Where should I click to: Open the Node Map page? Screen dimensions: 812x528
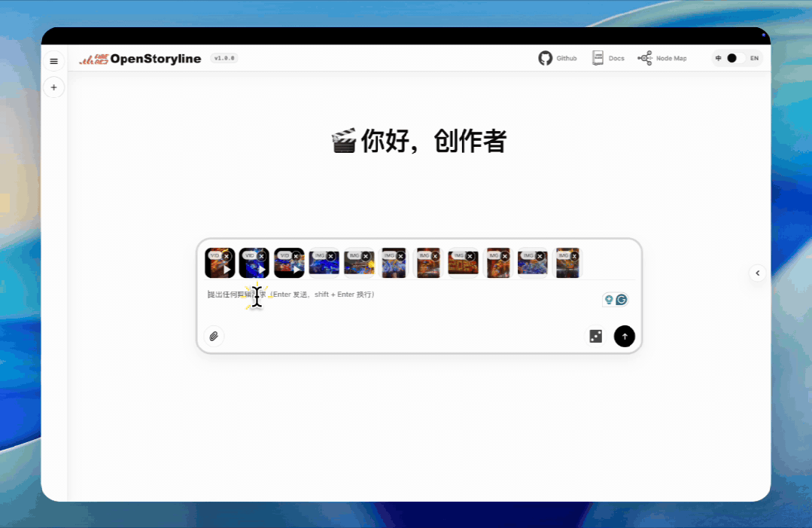[662, 58]
